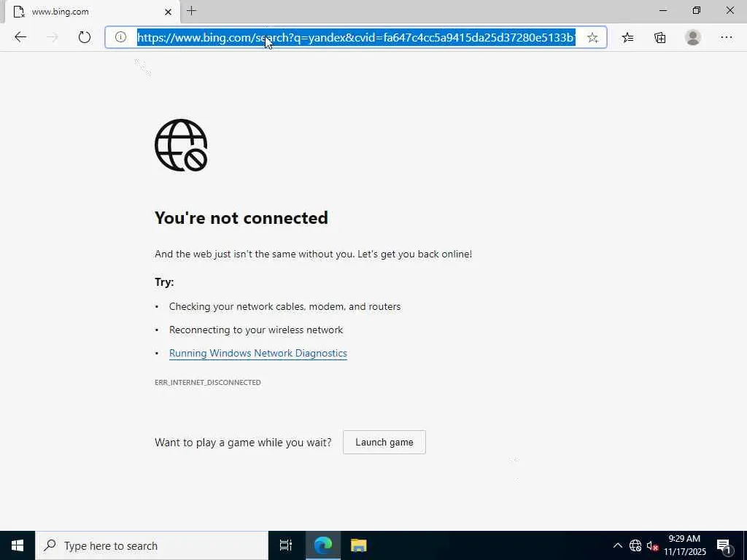The height and width of the screenshot is (560, 747).
Task: Click the disconnected globe icon
Action: click(181, 145)
